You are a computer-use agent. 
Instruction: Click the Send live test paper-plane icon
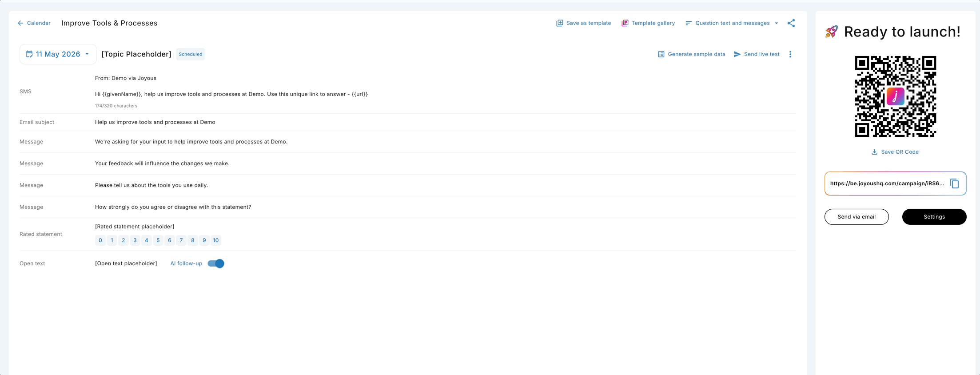click(737, 54)
